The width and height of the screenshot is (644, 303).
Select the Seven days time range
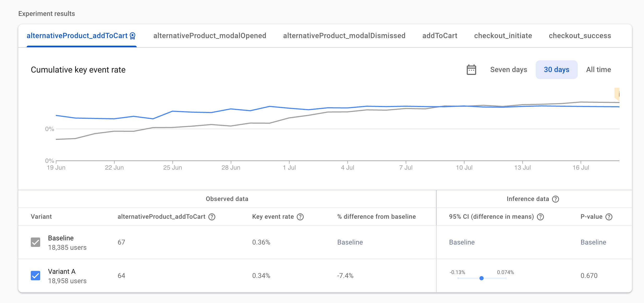click(509, 70)
